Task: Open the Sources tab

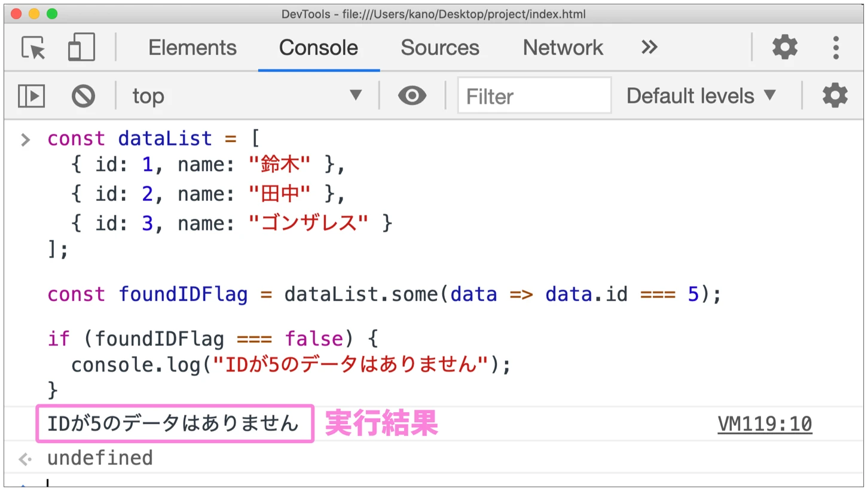Action: pos(440,48)
